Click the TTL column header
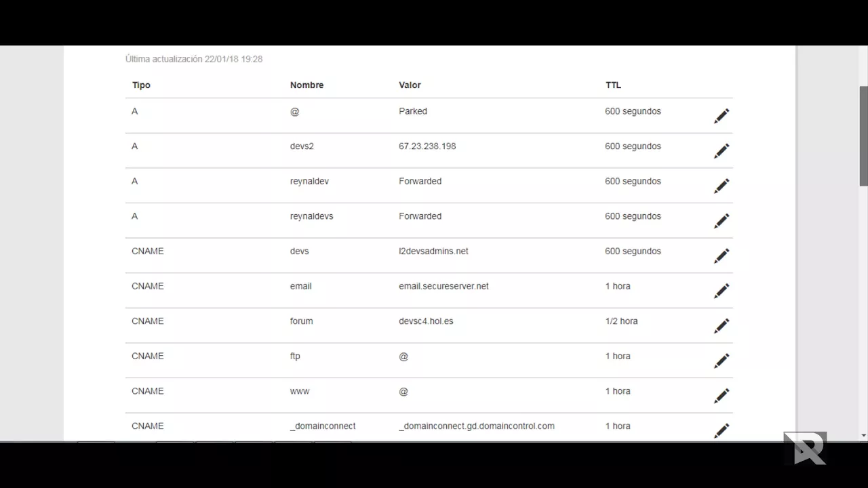Image resolution: width=868 pixels, height=488 pixels. coord(613,85)
